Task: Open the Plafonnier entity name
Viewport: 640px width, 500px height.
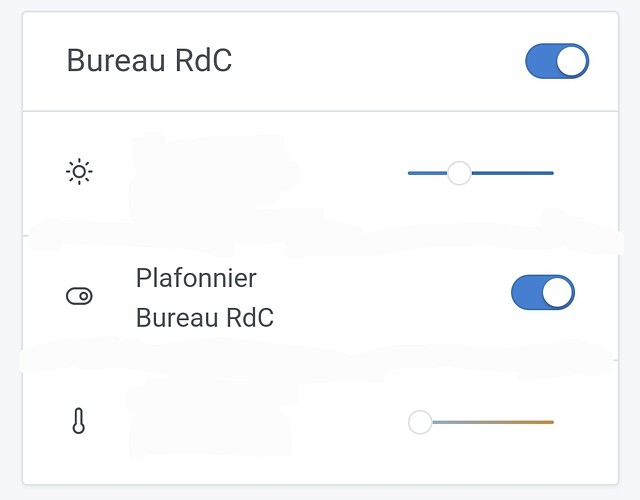Action: tap(196, 277)
